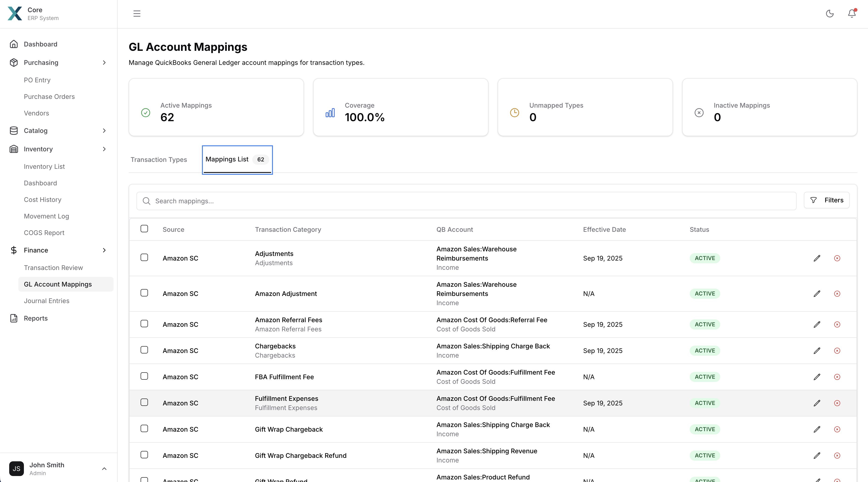Open the Filters panel

click(827, 200)
